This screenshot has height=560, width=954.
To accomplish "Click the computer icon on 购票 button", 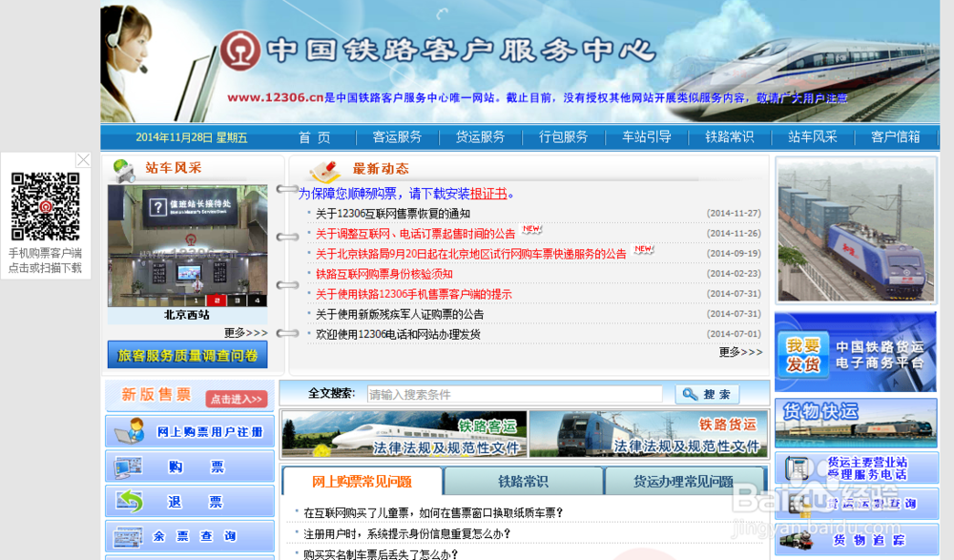I will (129, 467).
